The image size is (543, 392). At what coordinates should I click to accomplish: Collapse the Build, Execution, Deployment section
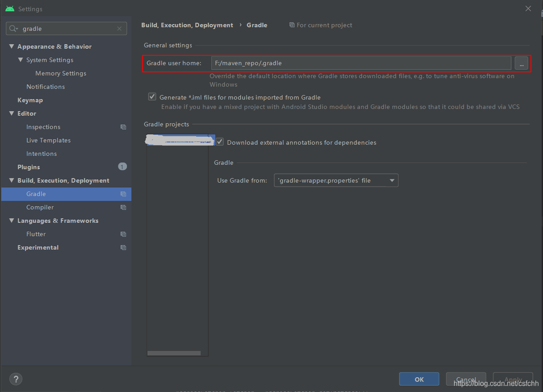click(12, 180)
